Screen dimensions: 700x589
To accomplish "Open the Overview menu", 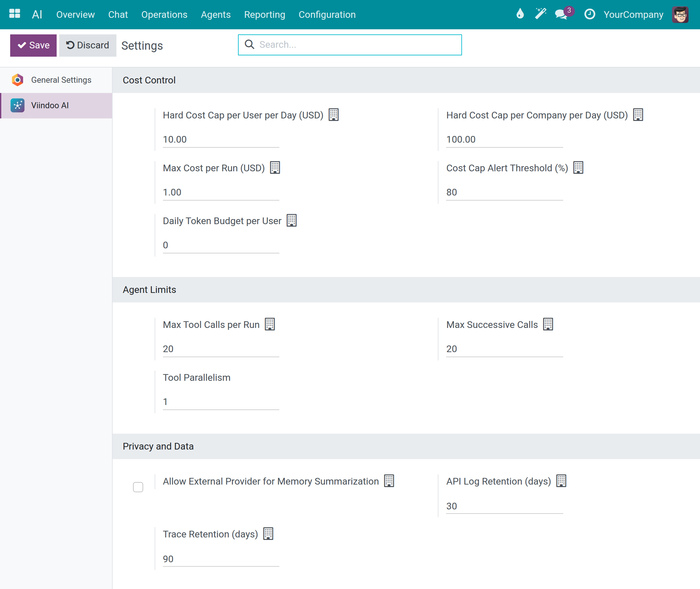I will point(75,14).
